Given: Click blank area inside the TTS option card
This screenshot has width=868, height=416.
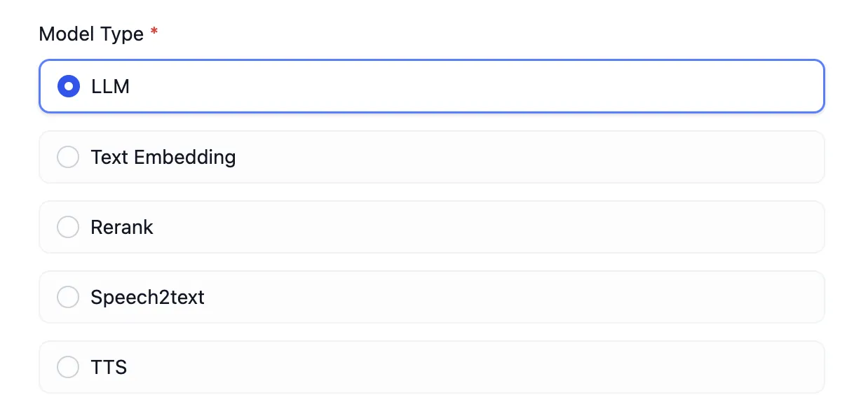Looking at the screenshot, I should pyautogui.click(x=491, y=367).
